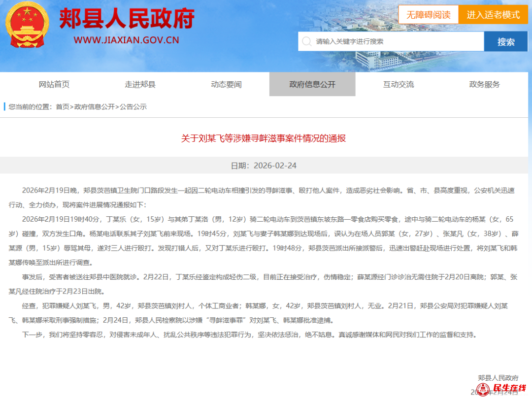The image size is (532, 400).
Task: Open 无障碍阅读 accessibility reading
Action: (428, 15)
